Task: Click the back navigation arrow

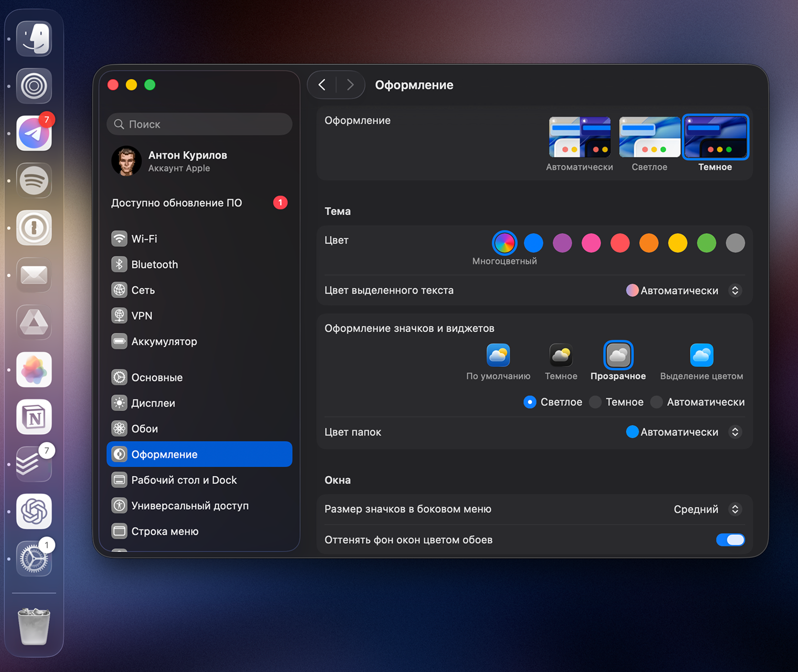Action: [x=322, y=85]
